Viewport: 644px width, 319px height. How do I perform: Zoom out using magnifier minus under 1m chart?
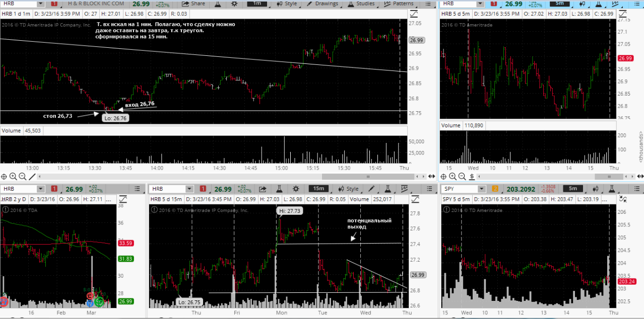pos(22,177)
